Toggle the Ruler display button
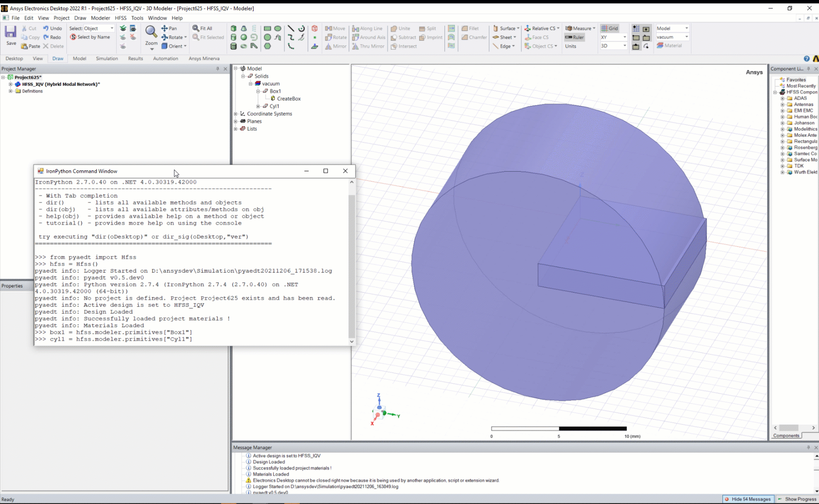This screenshot has height=504, width=819. point(574,37)
